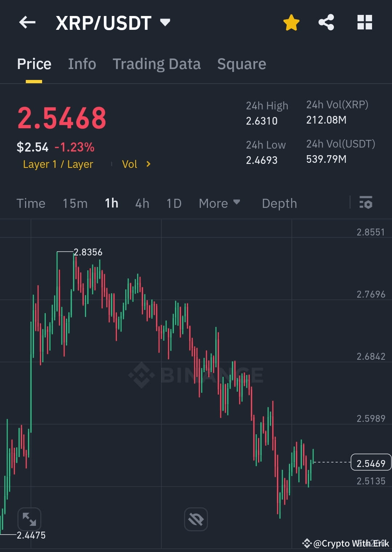Expand the More timeframe dropdown
This screenshot has width=392, height=552.
[x=219, y=203]
